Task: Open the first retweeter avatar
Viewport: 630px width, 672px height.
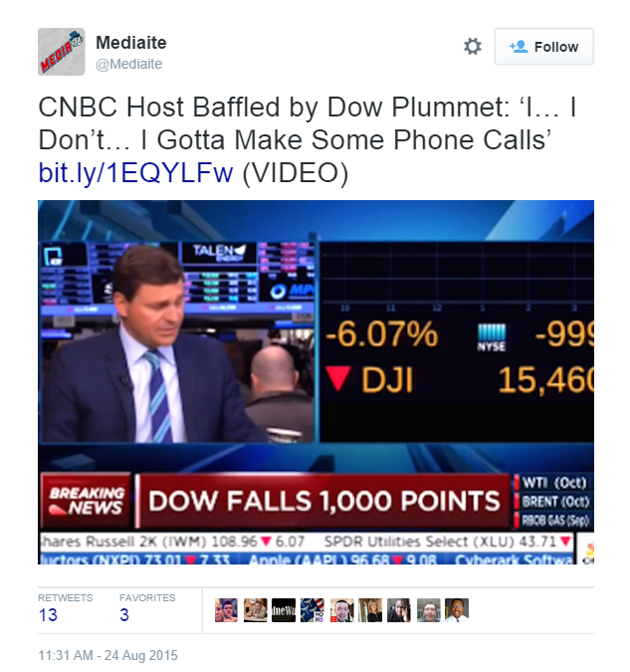Action: (226, 610)
